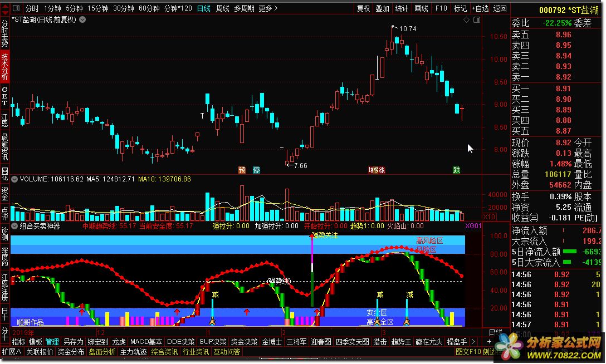Click the red arrows icon in top-left corner

[5, 8]
